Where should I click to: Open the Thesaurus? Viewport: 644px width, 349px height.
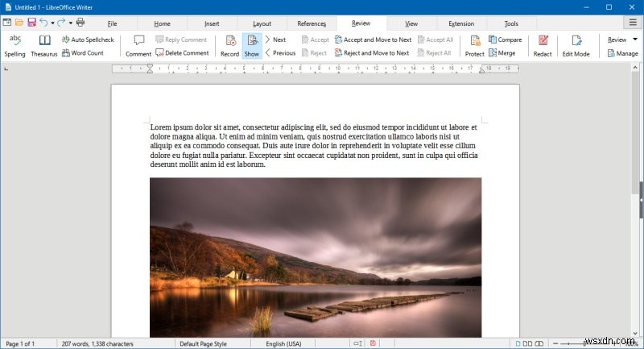[x=44, y=46]
